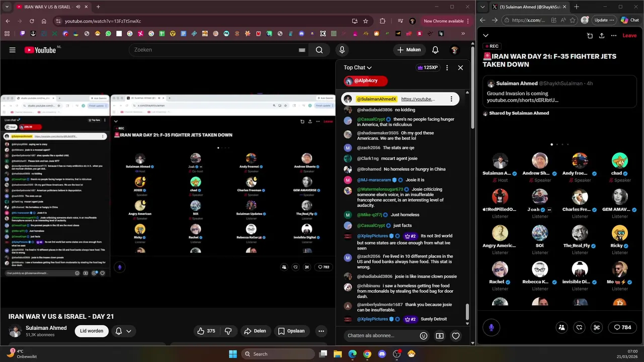This screenshot has width=644, height=362.
Task: Expand Chrome tab search arrow in YouTube window
Action: (7, 7)
